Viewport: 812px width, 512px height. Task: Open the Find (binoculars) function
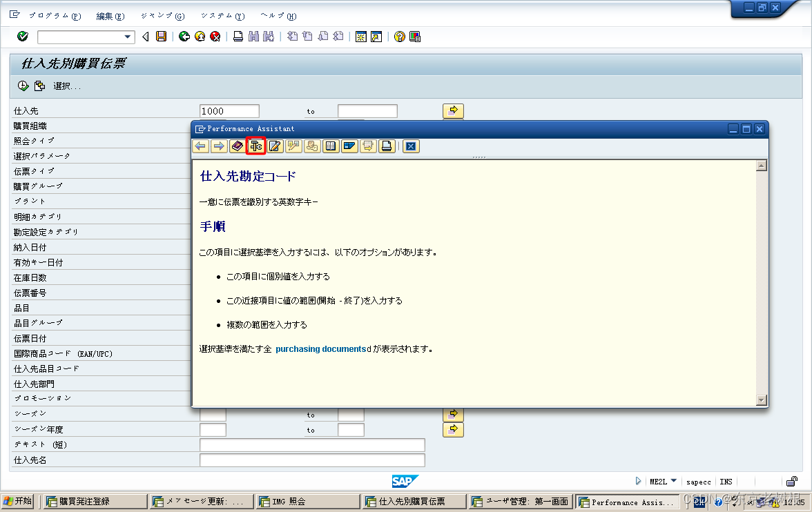[253, 37]
